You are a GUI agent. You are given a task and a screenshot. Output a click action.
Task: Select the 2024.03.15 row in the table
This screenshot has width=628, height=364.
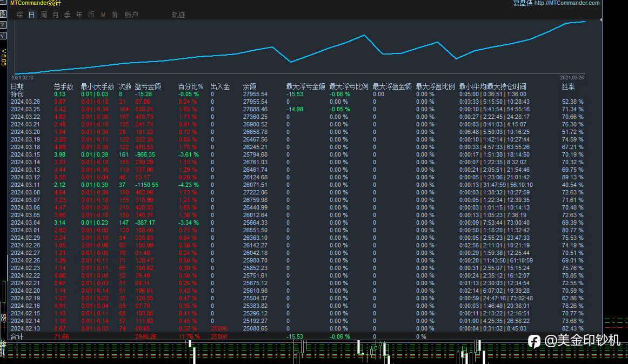[x=25, y=154]
